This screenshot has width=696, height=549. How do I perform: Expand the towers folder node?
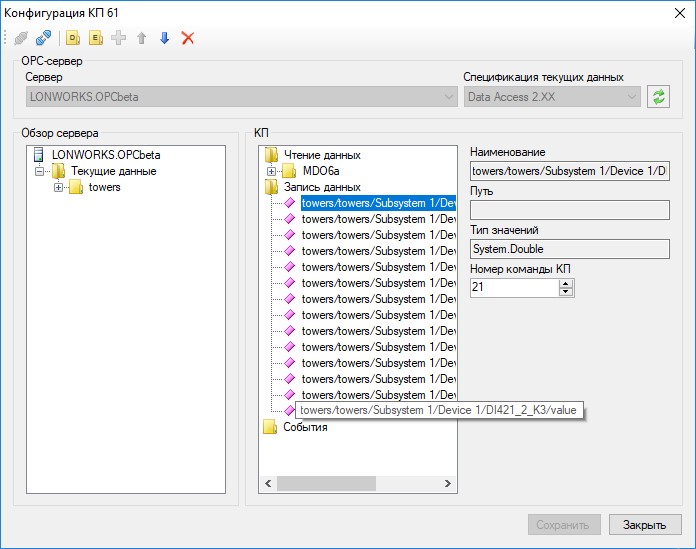pos(58,187)
